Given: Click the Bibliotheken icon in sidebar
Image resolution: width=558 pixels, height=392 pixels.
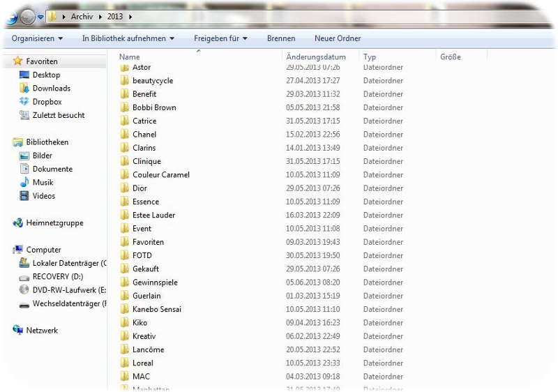Looking at the screenshot, I should click(17, 142).
